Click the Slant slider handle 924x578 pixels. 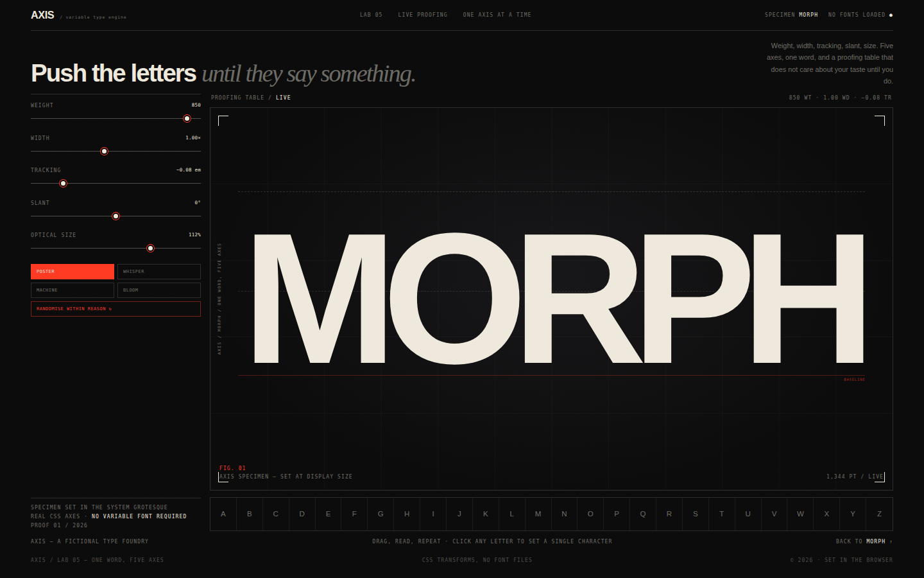point(116,216)
